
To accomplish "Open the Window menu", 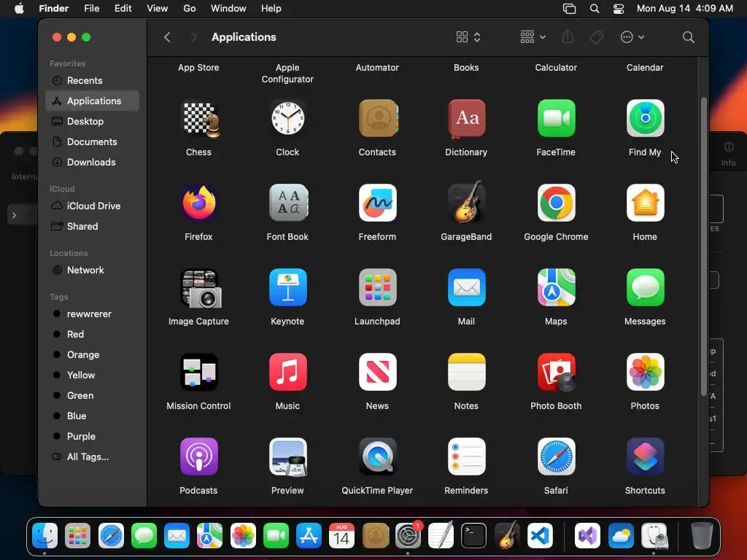I will (228, 9).
